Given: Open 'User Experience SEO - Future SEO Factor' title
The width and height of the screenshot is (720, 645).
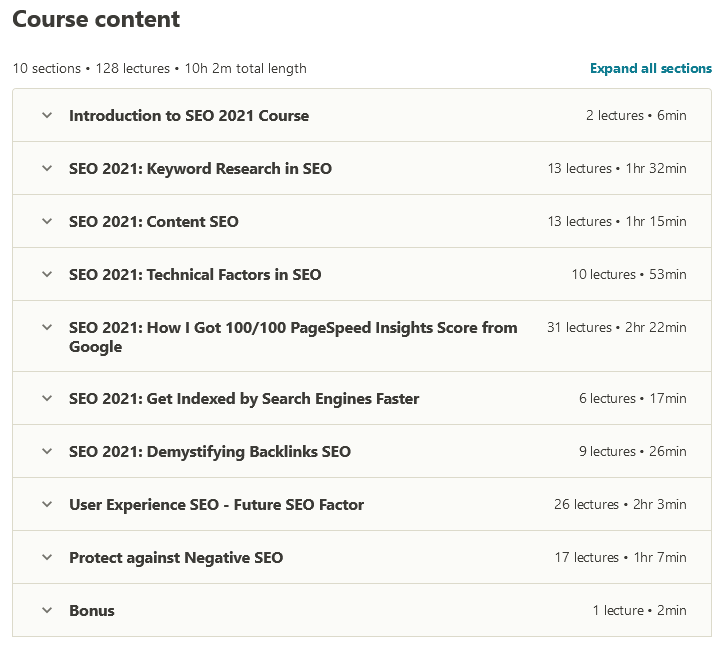Looking at the screenshot, I should click(216, 504).
